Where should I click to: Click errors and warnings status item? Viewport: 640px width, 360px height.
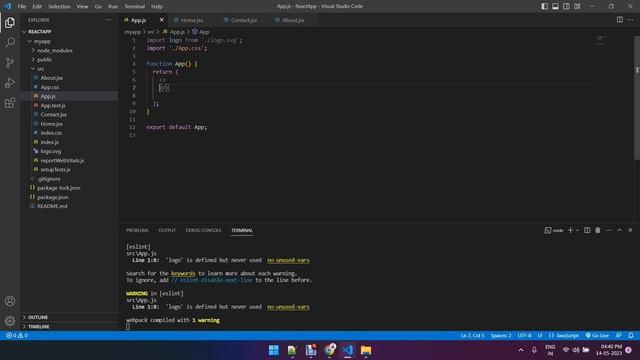tap(17, 336)
